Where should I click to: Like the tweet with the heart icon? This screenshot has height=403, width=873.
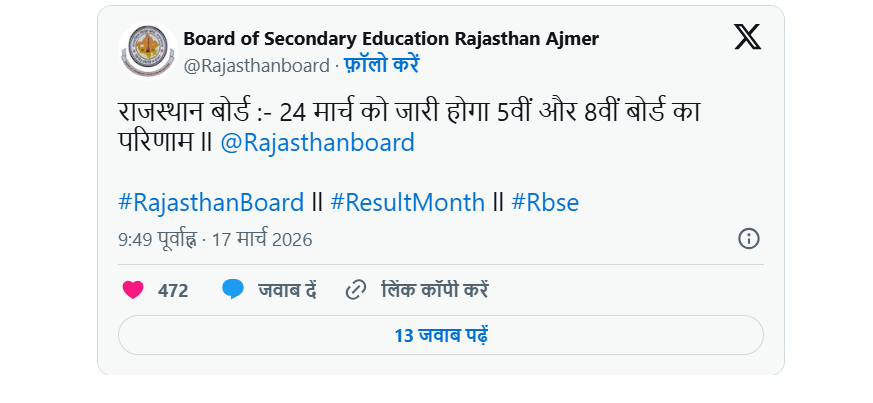click(133, 290)
